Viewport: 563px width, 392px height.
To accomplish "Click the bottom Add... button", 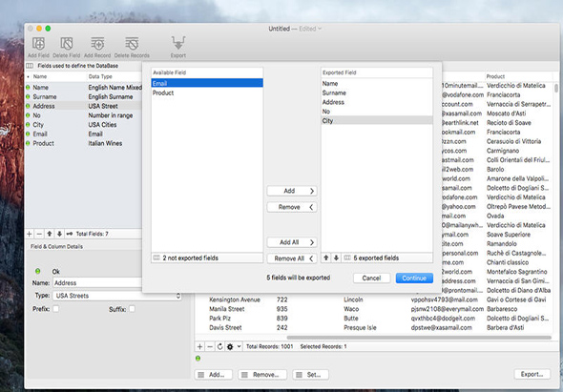I will point(214,375).
